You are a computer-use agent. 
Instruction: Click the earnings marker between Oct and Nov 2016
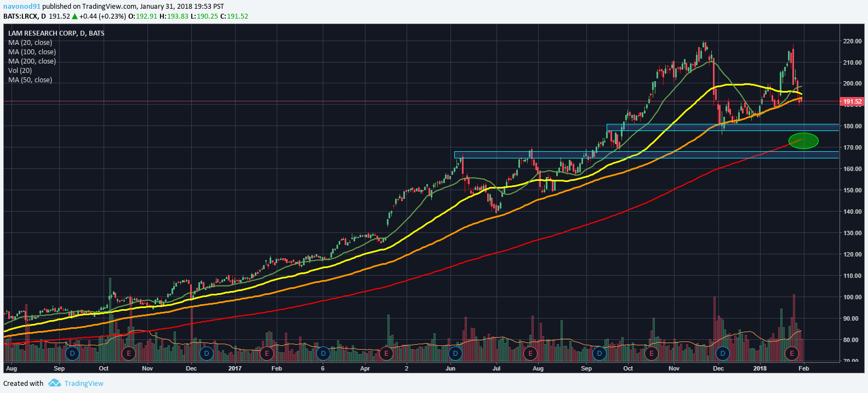coord(129,354)
